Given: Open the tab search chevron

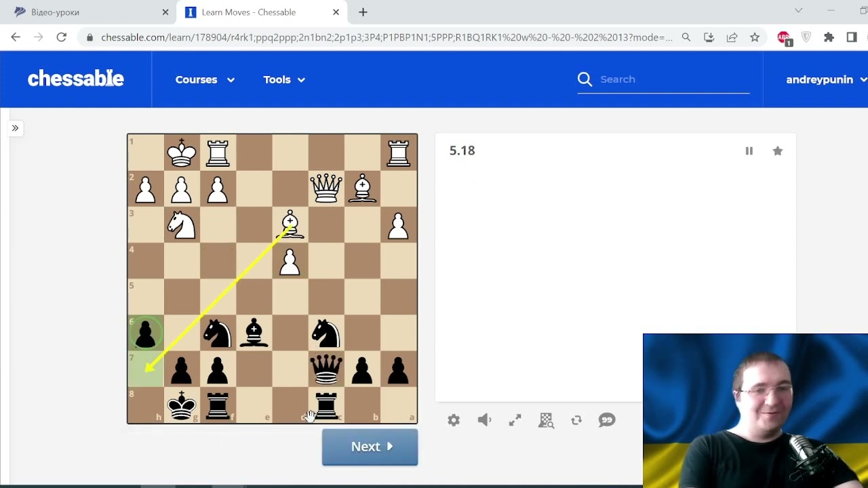Looking at the screenshot, I should point(799,10).
